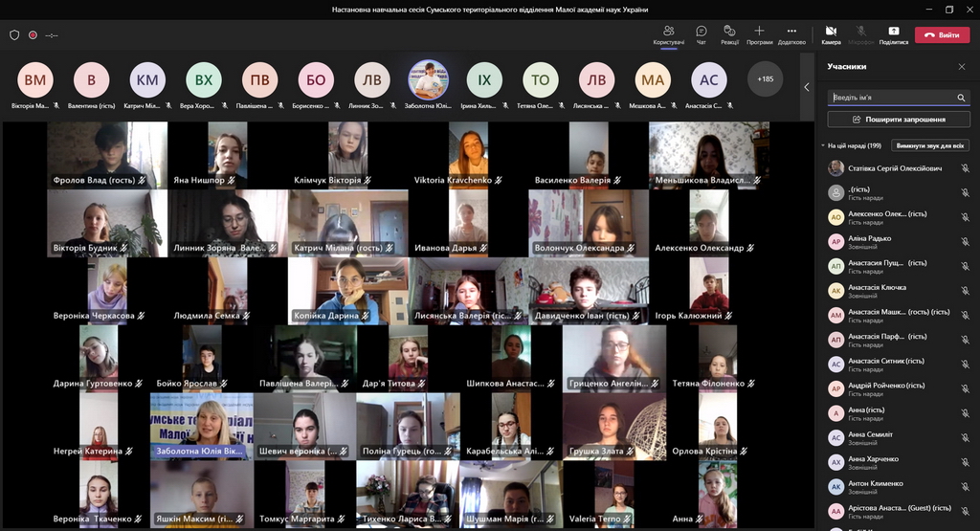
Task: Click the search magnifier in participants panel
Action: pos(961,98)
